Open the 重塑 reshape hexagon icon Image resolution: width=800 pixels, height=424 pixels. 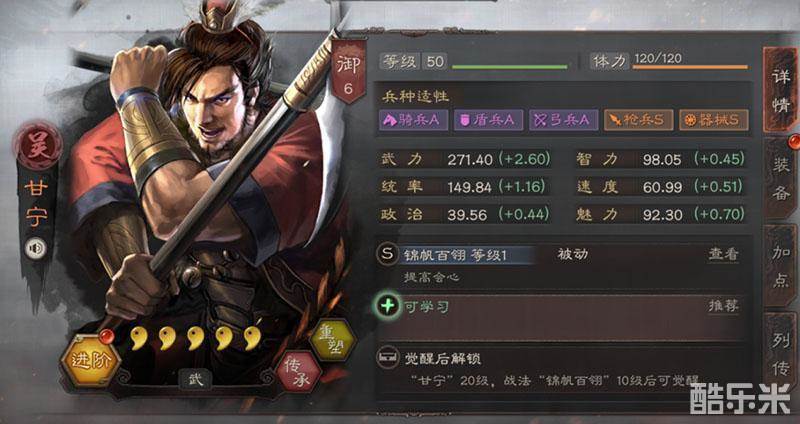[x=333, y=340]
